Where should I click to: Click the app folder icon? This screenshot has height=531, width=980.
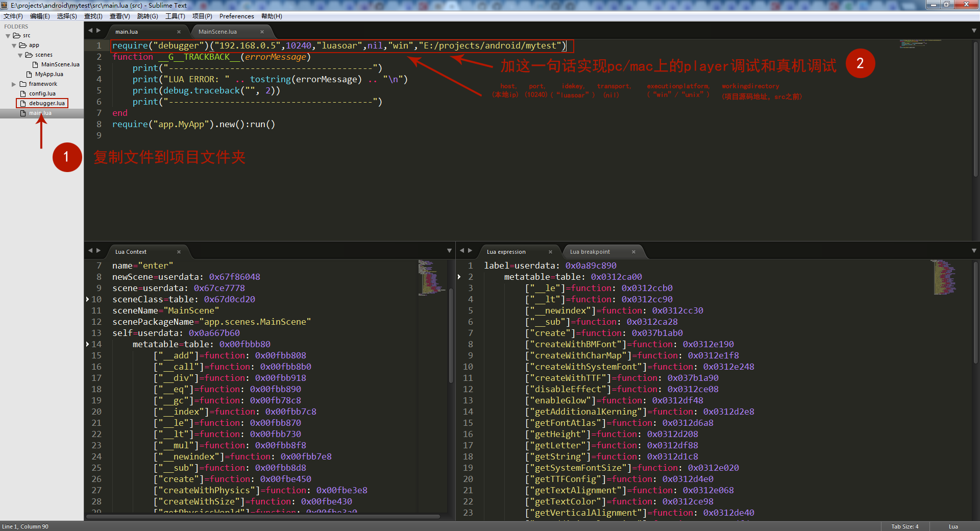(x=23, y=45)
